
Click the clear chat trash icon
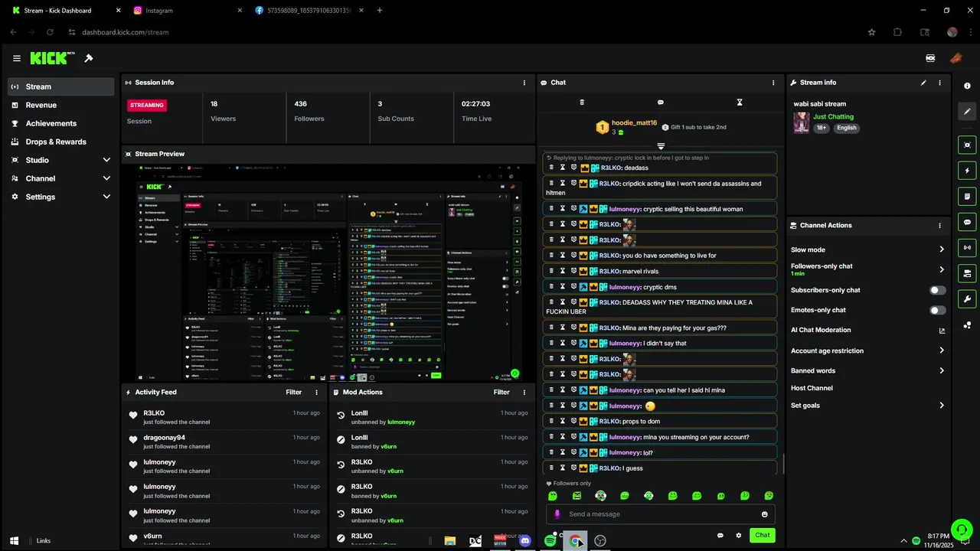click(582, 102)
